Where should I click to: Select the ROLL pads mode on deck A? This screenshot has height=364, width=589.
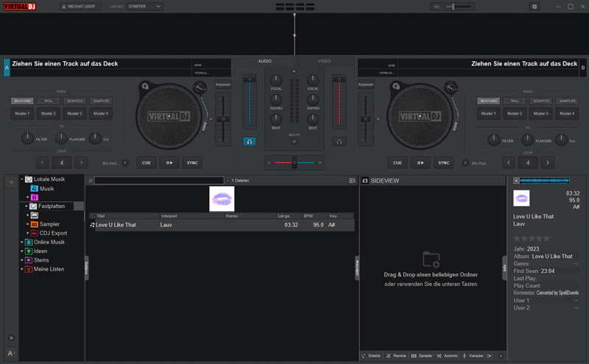point(49,101)
